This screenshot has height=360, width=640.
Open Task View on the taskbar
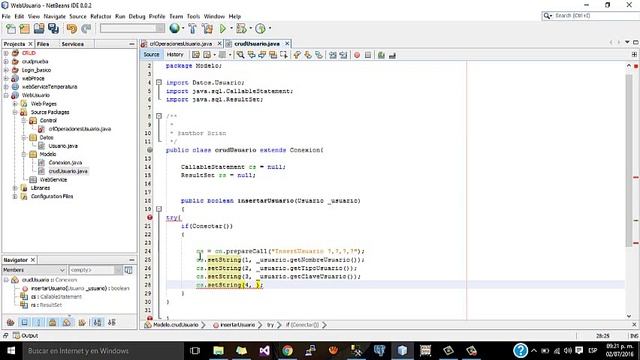pos(195,351)
